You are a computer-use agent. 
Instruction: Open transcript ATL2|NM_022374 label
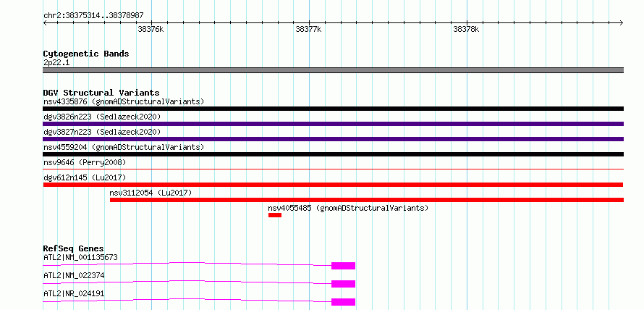(x=74, y=275)
